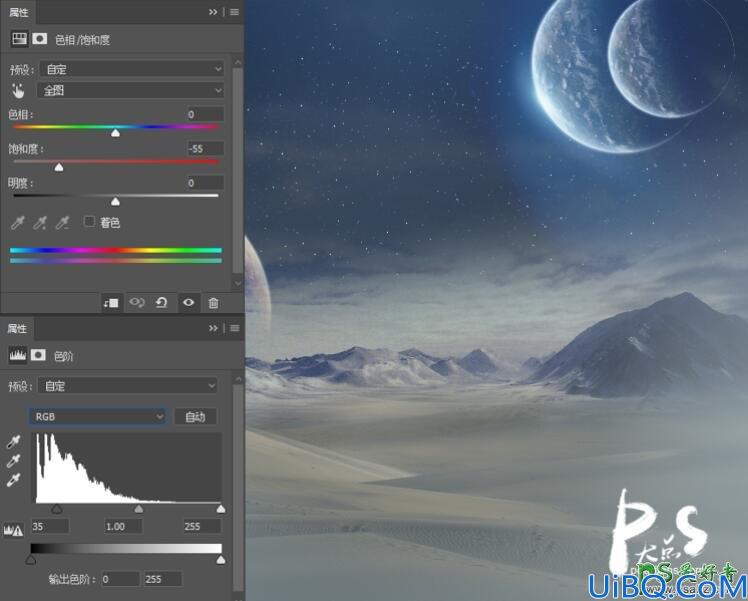Switch to Levels Properties tab
This screenshot has width=748, height=601.
[x=17, y=328]
